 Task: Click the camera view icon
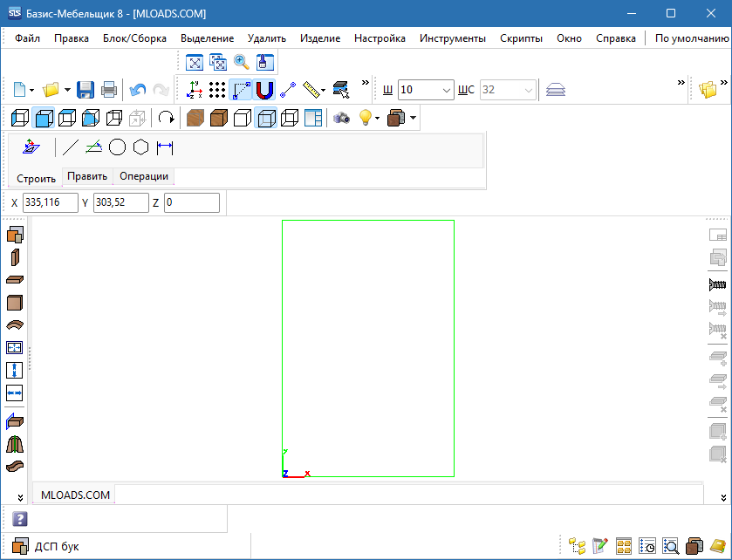tap(341, 118)
